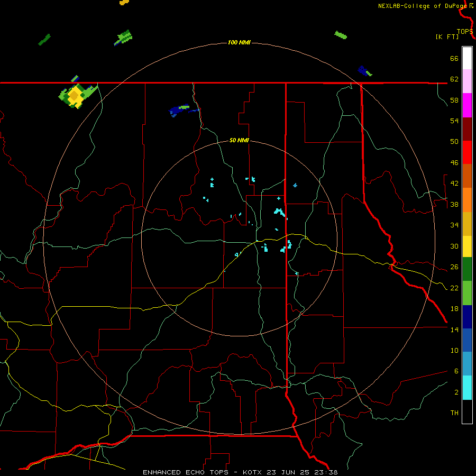Click the light pink swatch in the tops legend
Viewport: 476px width, 476px height.
[467, 81]
